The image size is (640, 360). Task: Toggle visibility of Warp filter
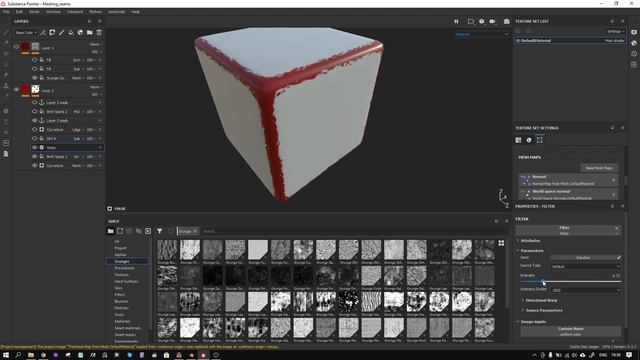[35, 147]
